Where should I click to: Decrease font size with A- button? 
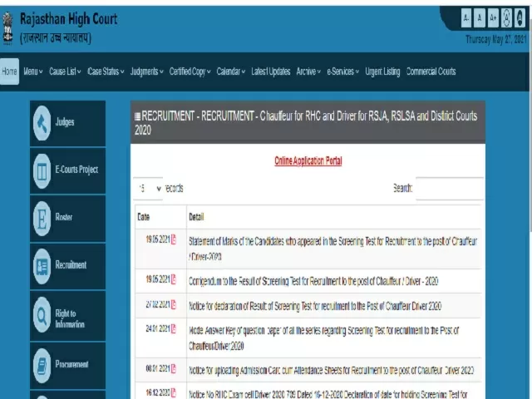tap(466, 17)
